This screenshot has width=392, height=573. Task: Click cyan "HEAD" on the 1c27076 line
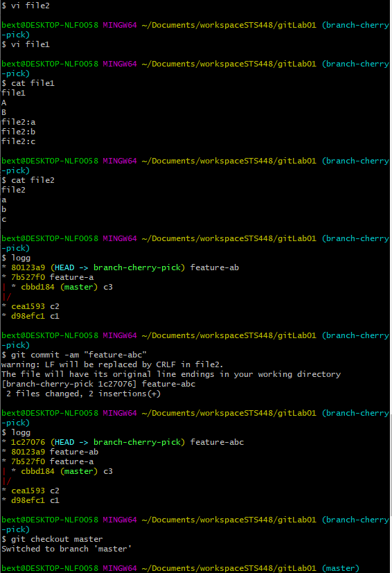point(64,442)
